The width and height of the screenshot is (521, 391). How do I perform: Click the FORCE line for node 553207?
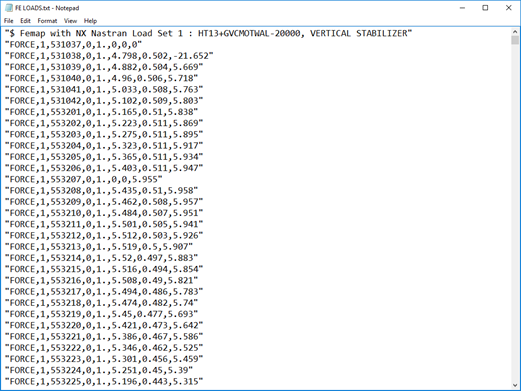[83, 179]
